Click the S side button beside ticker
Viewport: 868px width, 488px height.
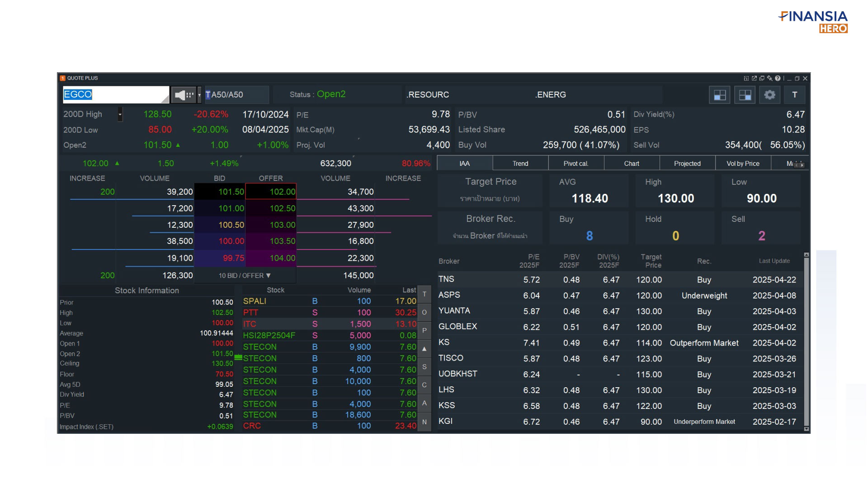pyautogui.click(x=424, y=367)
